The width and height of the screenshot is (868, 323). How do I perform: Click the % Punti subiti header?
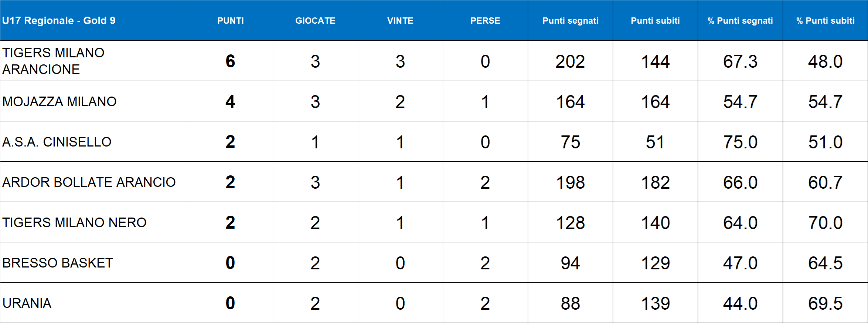pos(825,21)
